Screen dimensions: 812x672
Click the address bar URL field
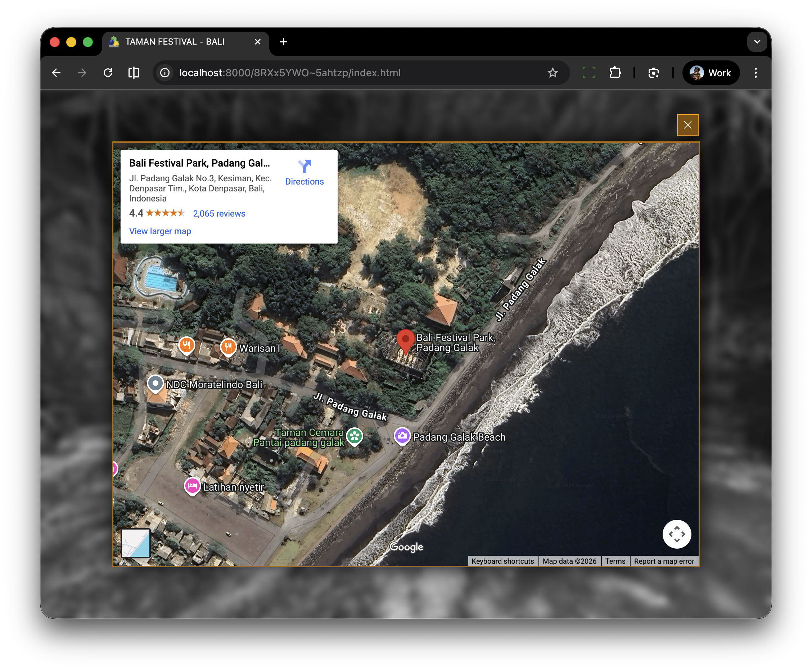[290, 73]
